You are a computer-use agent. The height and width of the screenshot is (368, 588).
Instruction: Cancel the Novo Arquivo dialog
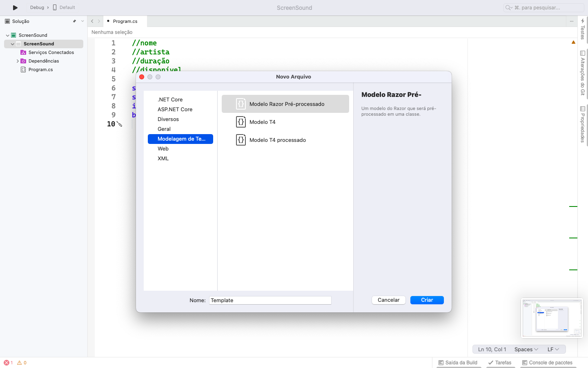pos(389,300)
